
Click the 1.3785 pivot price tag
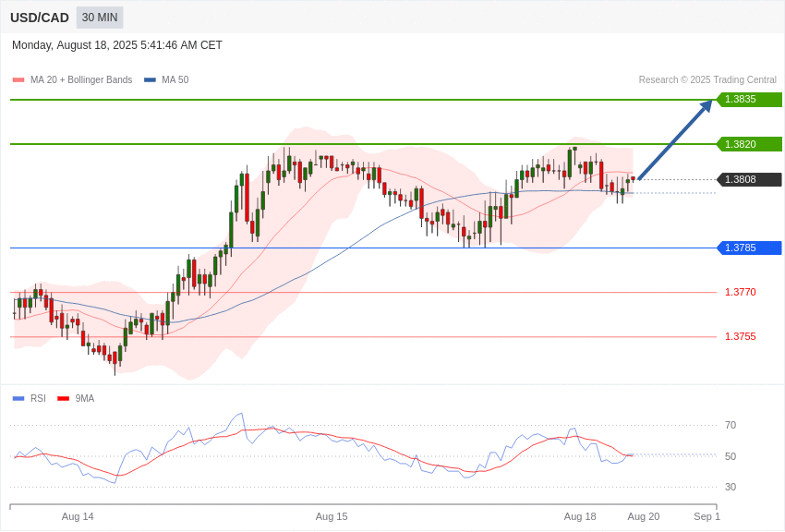(749, 248)
